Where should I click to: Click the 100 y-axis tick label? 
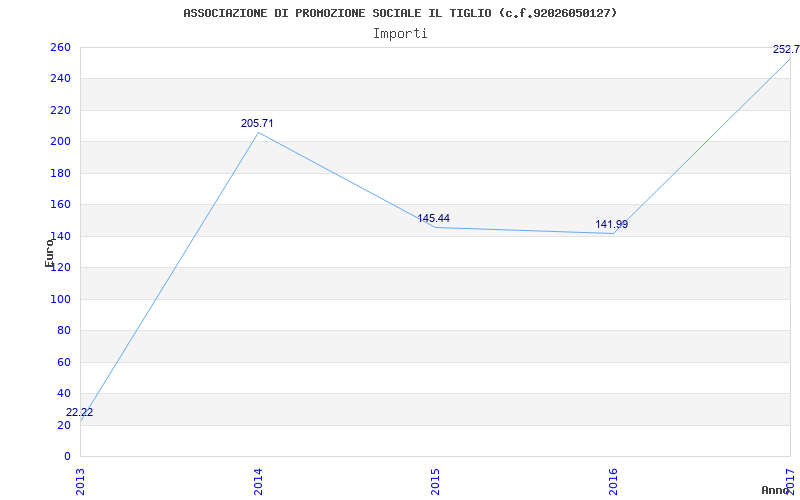60,299
